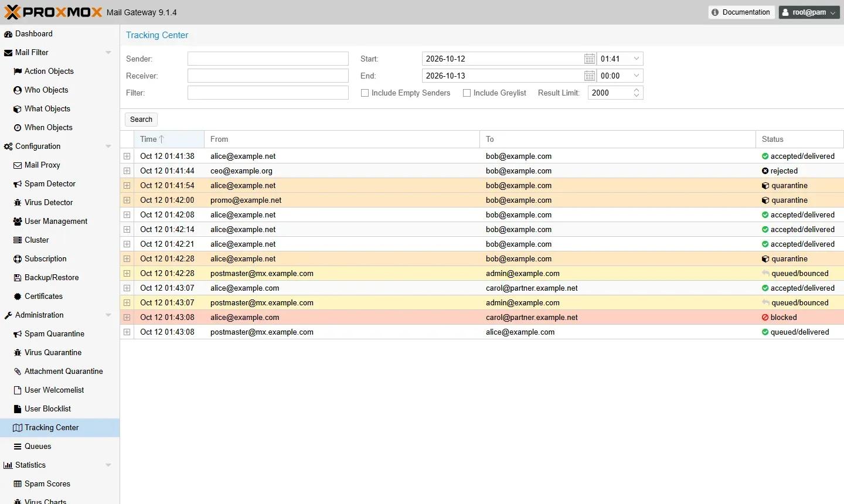
Task: Expand the Oct 12 01:41:44 rejected row
Action: coord(127,171)
